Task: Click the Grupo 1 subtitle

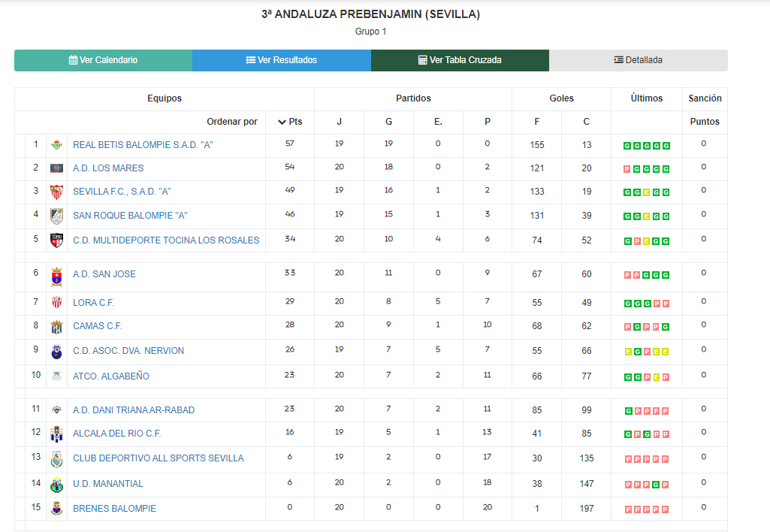Action: click(x=371, y=32)
